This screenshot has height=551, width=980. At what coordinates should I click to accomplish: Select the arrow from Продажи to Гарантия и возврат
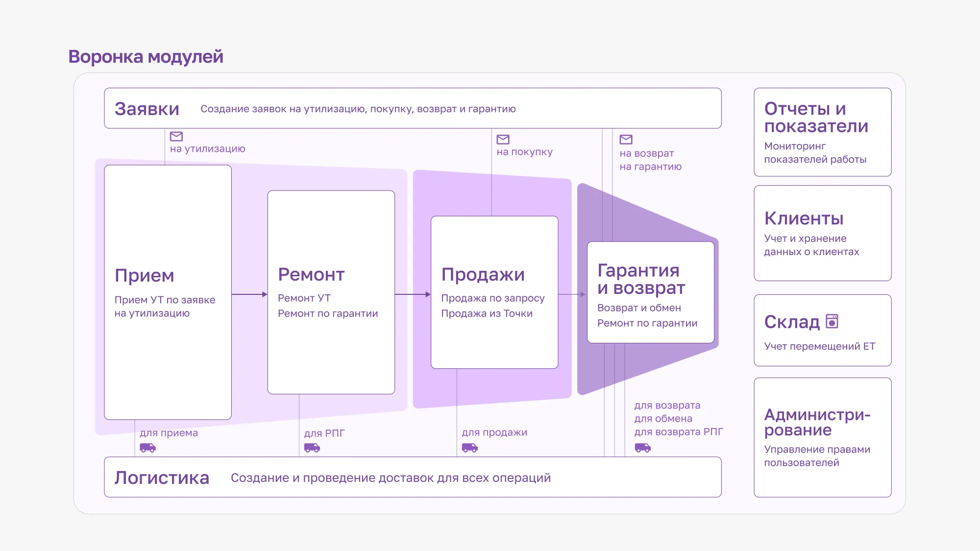[571, 294]
